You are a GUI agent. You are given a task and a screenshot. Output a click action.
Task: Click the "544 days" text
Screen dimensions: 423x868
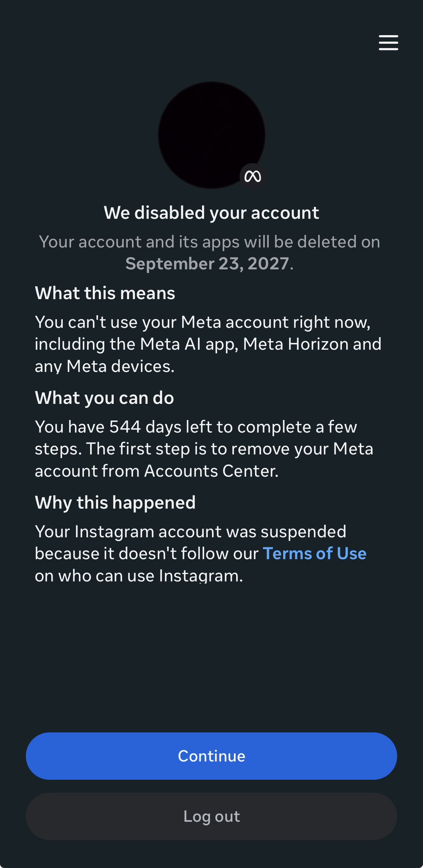(x=125, y=427)
